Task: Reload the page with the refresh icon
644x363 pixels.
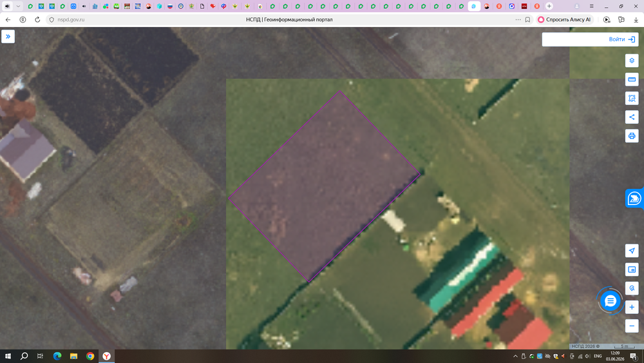Action: [x=37, y=19]
